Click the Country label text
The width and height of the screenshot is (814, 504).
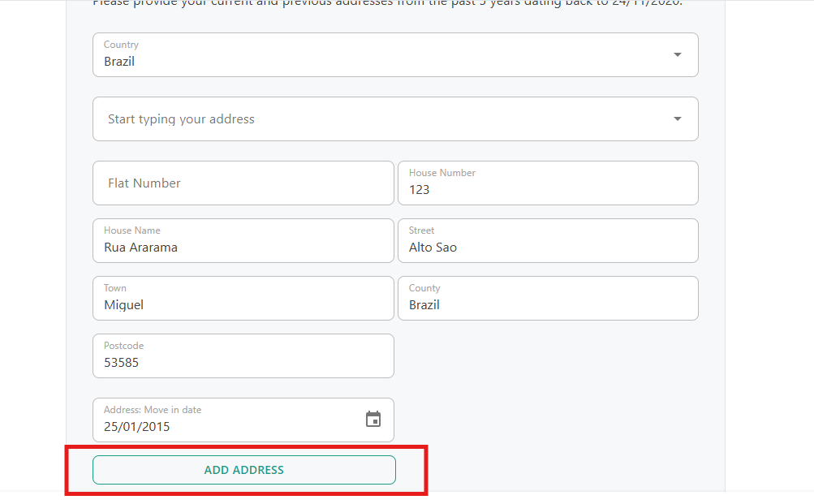[121, 45]
